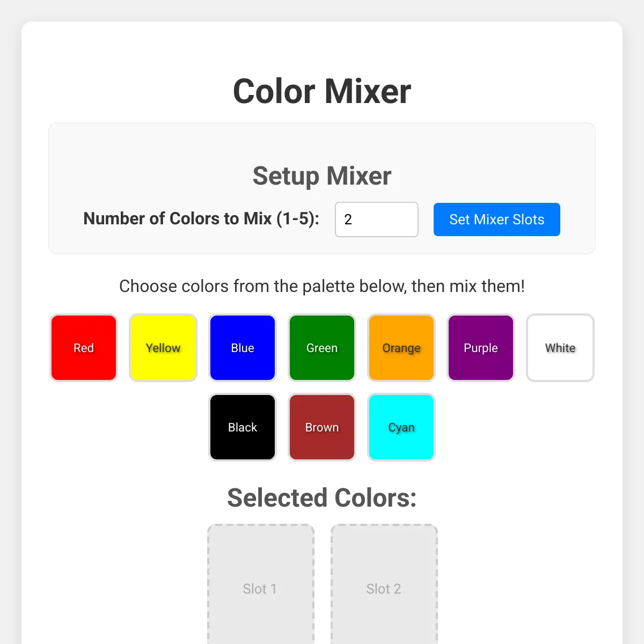Click the Green palette color
This screenshot has height=644, width=644.
pyautogui.click(x=322, y=348)
